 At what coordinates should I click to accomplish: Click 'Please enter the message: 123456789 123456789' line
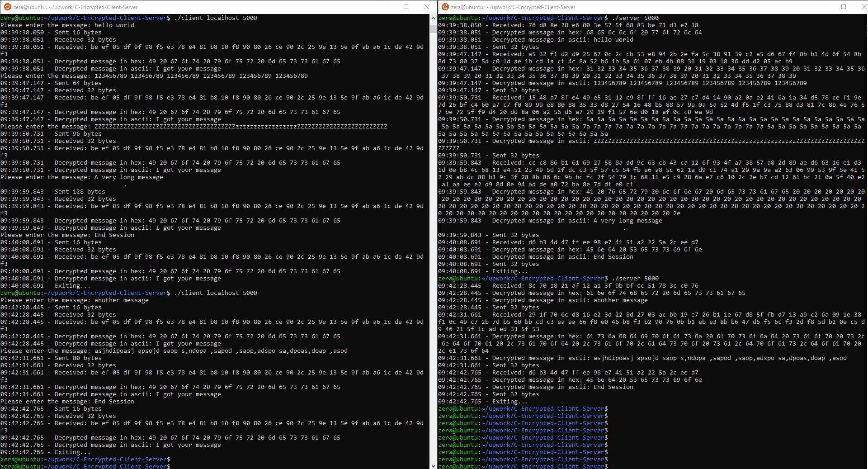(x=154, y=76)
